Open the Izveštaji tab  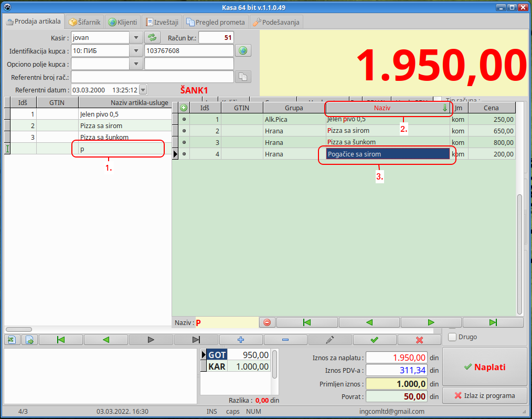coord(162,22)
